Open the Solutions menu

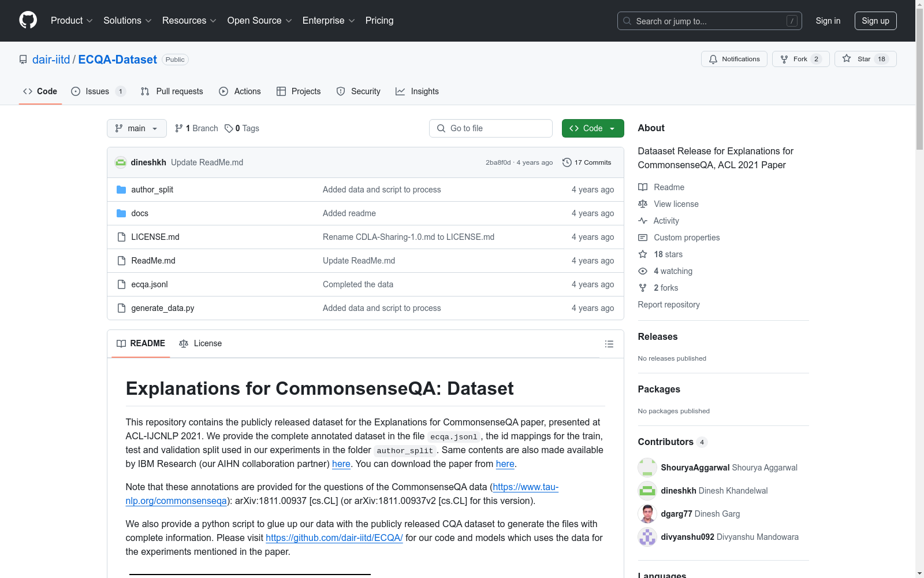(127, 20)
